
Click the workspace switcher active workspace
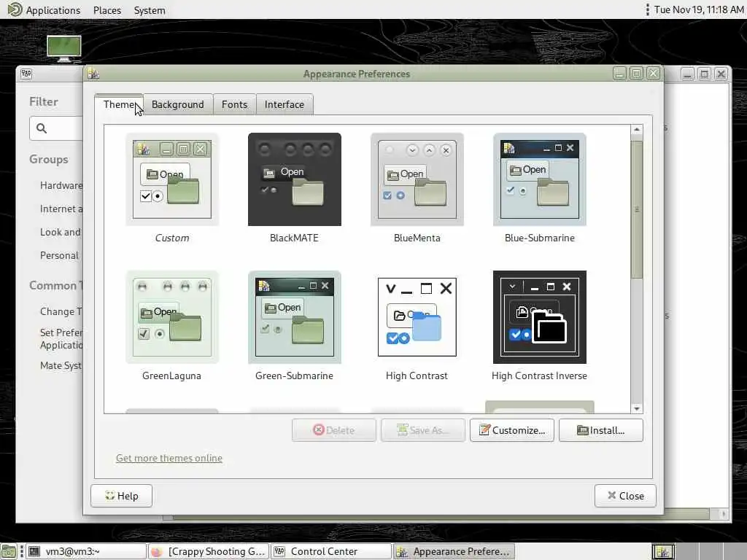[x=663, y=551]
